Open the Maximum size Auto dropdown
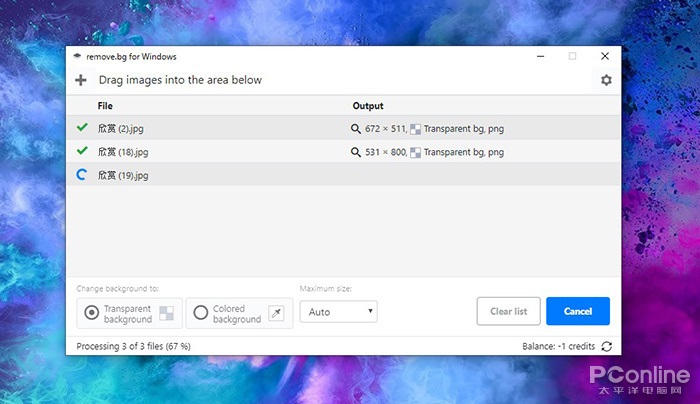 [338, 312]
